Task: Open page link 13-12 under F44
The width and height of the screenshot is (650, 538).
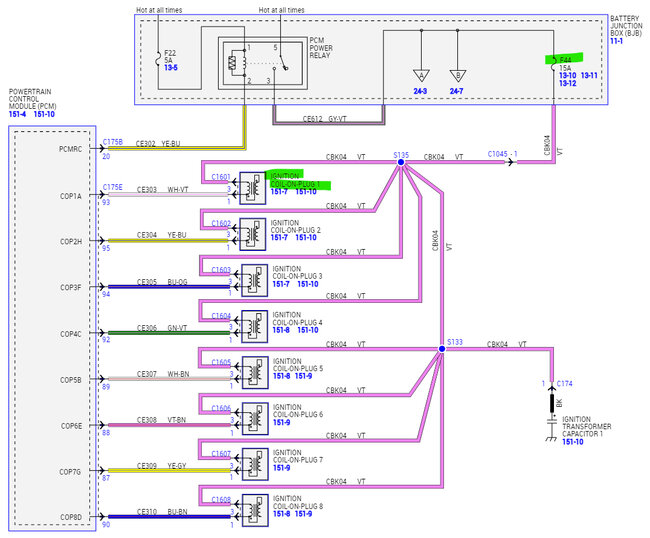Action: click(568, 83)
